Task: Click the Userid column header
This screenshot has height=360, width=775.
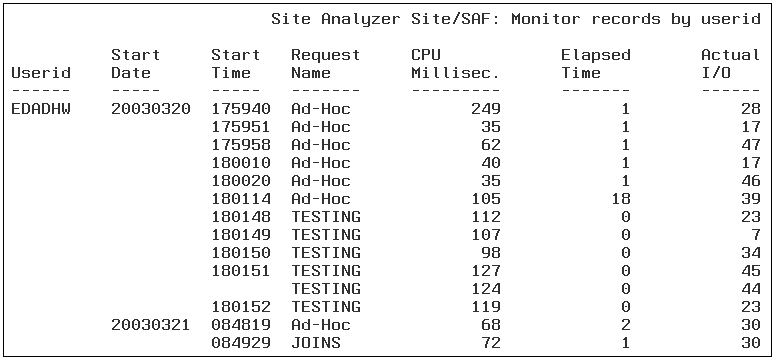Action: [41, 73]
